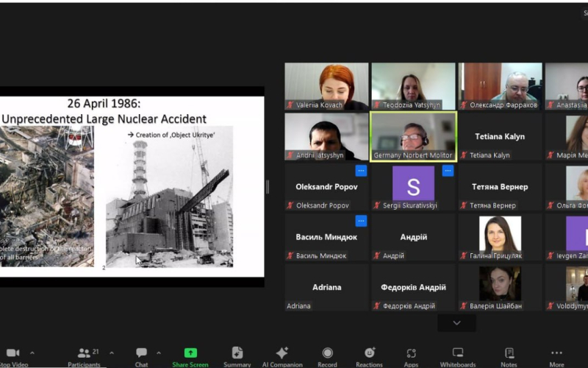Open options menu on Oleksandr Popov tile
The image size is (588, 368).
[x=361, y=171]
